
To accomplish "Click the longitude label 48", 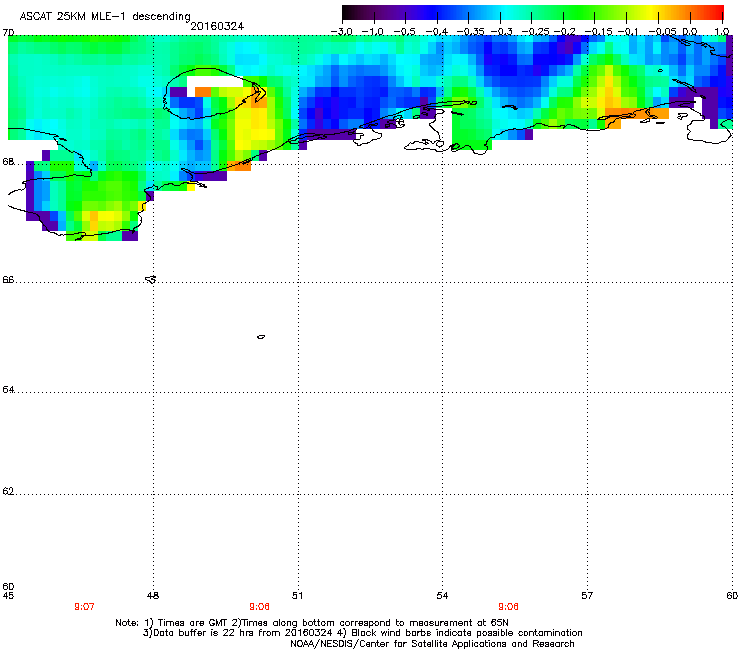I will [152, 596].
